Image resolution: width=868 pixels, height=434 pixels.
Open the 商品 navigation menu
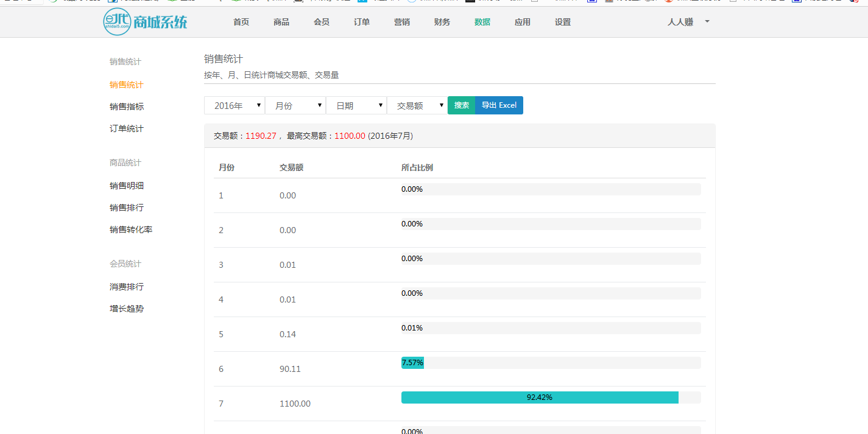pyautogui.click(x=281, y=22)
